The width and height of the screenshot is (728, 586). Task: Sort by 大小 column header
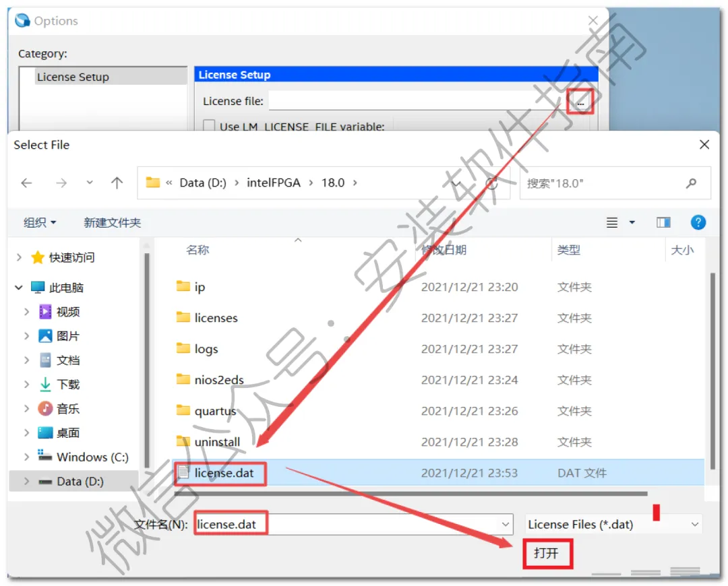682,250
